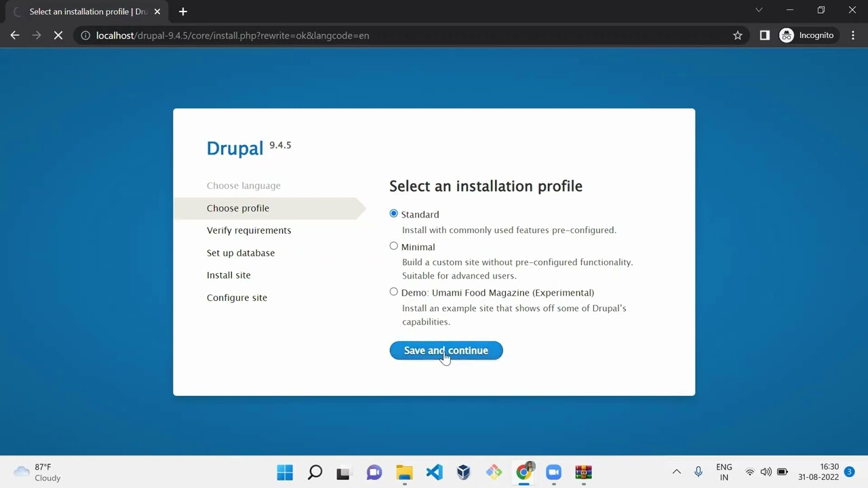
Task: Click the battery status icon
Action: [x=782, y=472]
